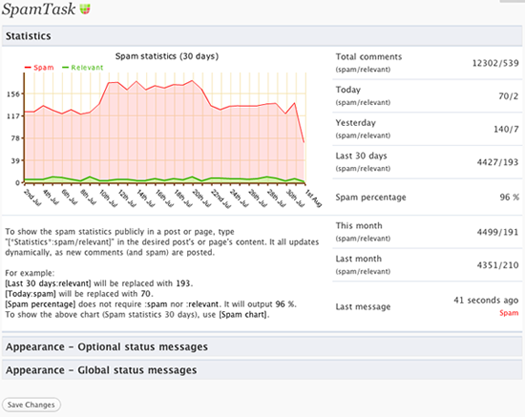This screenshot has width=525, height=417.
Task: Click the 156 y-axis label on chart
Action: [13, 94]
